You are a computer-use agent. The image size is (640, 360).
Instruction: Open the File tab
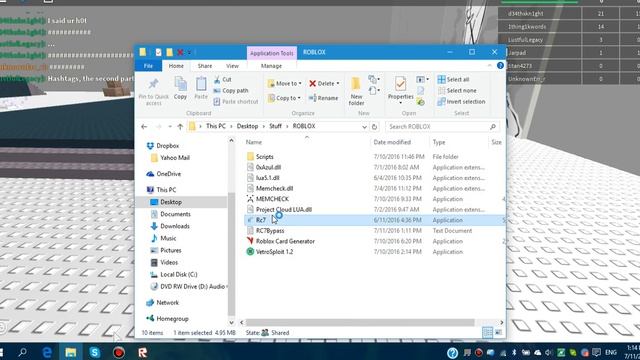click(148, 66)
